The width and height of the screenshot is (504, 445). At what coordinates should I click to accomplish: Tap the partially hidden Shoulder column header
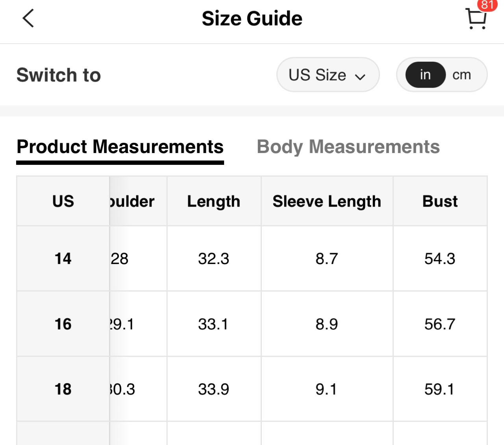point(134,201)
